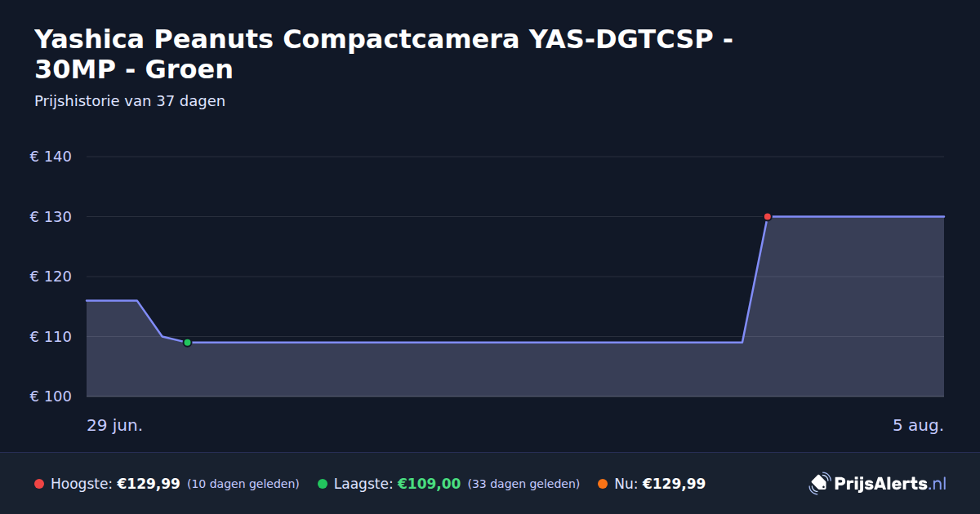Click the green Laagste legend dot
980x514 pixels.
tap(323, 484)
